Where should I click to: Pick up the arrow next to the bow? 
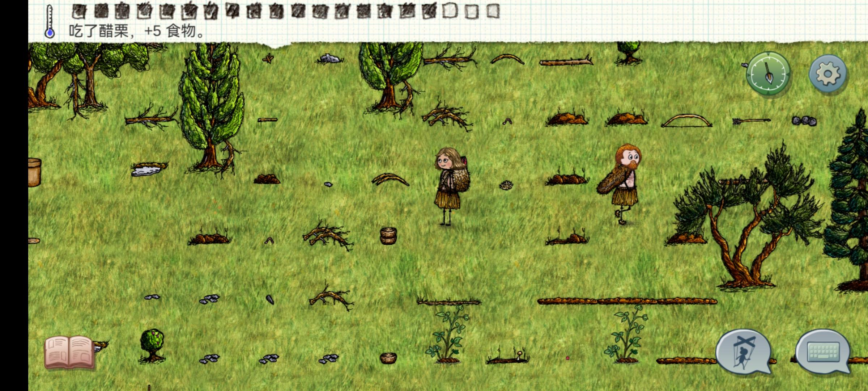pyautogui.click(x=751, y=121)
